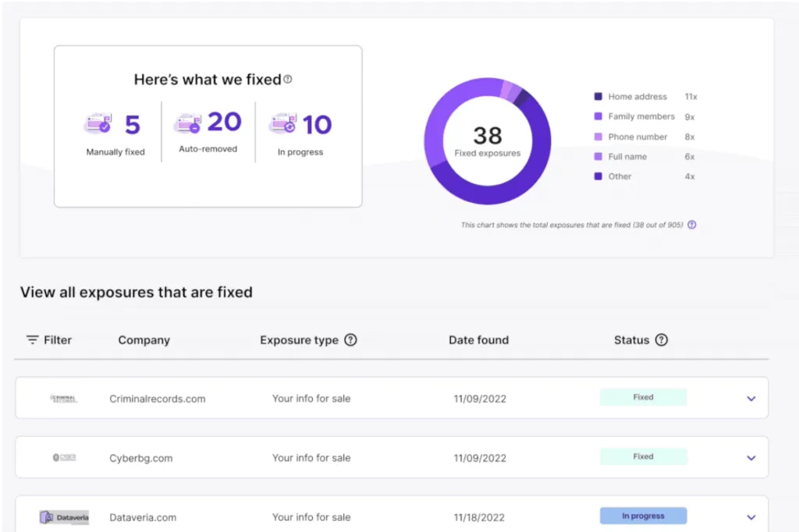Viewport: 799px width, 532px height.
Task: Sort by the Date found column header
Action: (478, 340)
